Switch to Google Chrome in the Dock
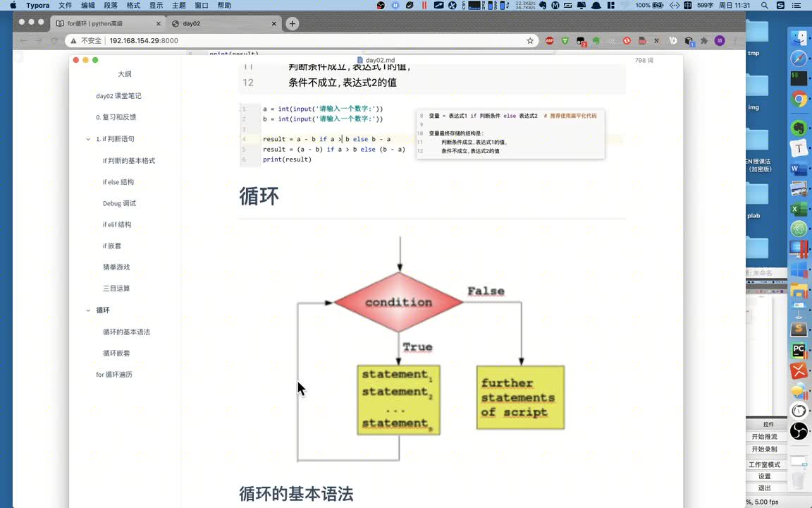812x508 pixels. [799, 99]
